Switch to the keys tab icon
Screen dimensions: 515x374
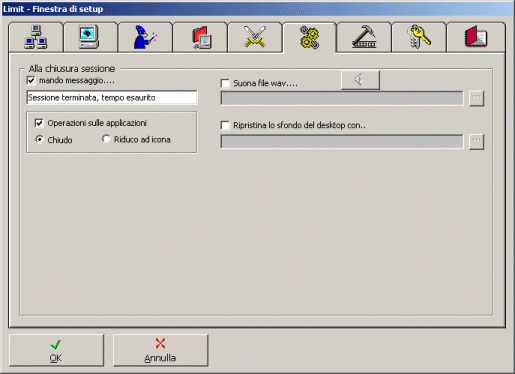pos(419,37)
